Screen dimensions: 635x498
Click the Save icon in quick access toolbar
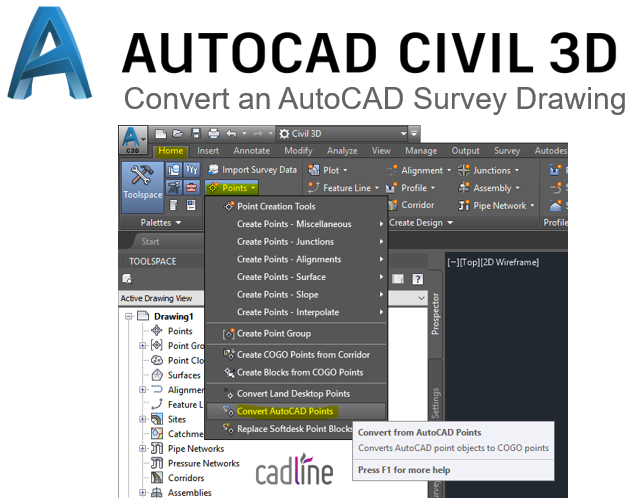click(196, 134)
